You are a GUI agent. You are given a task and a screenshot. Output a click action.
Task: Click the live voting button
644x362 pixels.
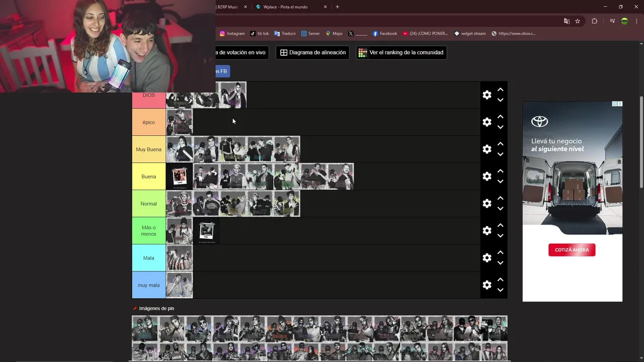pos(242,52)
